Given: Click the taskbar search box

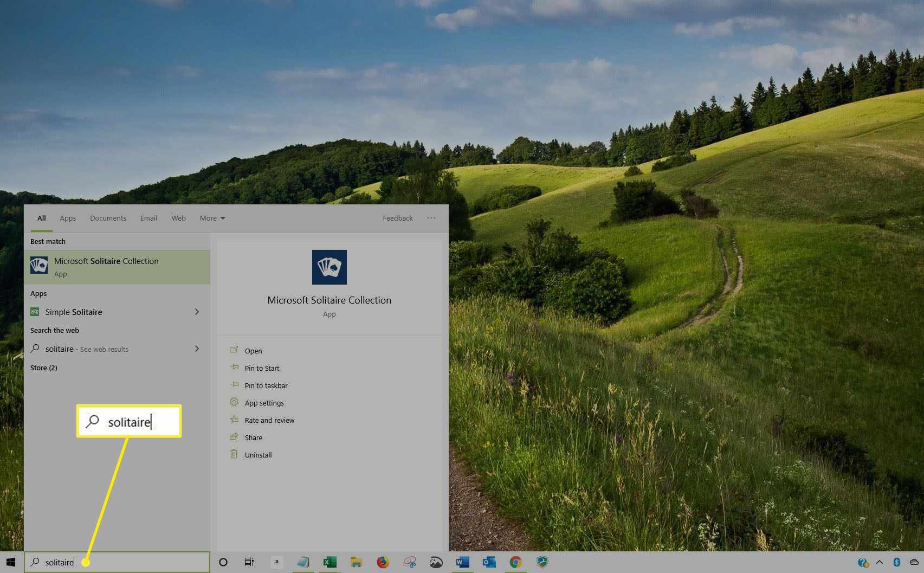Looking at the screenshot, I should pyautogui.click(x=117, y=562).
